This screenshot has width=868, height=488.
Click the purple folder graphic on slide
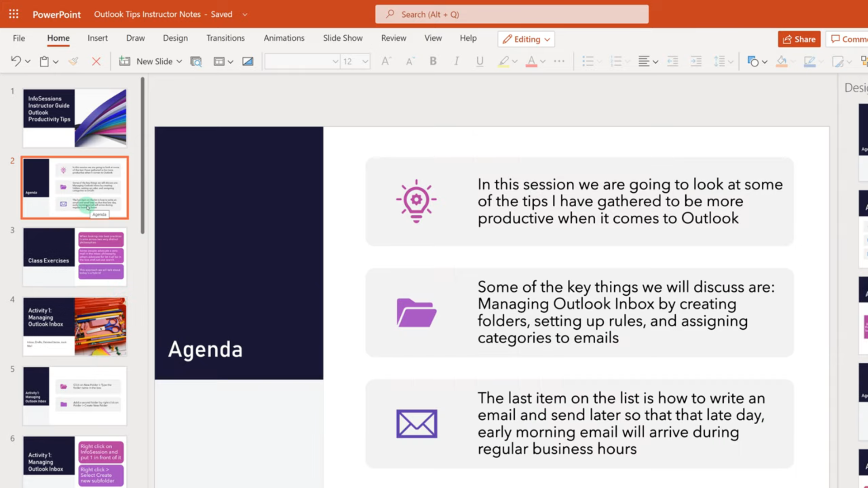click(x=417, y=313)
